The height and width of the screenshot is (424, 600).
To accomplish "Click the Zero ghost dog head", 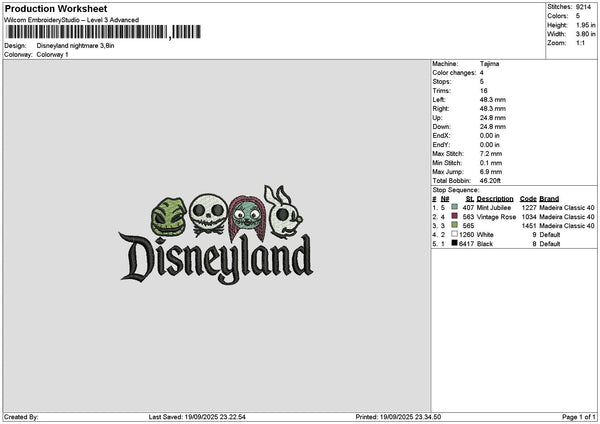I will pyautogui.click(x=283, y=212).
